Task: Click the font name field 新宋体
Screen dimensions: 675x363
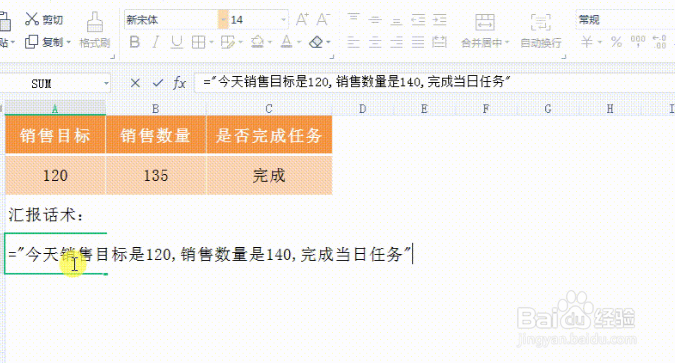Action: point(172,20)
